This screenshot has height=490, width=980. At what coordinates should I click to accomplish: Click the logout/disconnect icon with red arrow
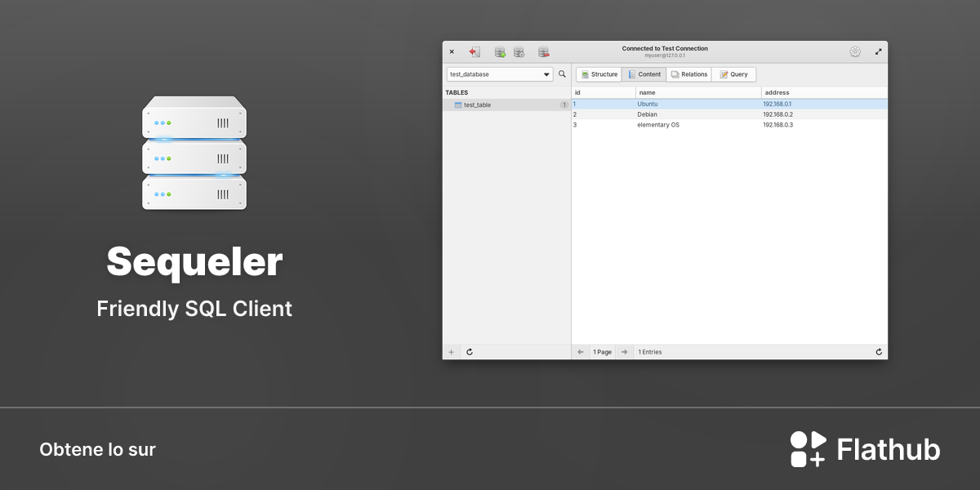(x=474, y=52)
